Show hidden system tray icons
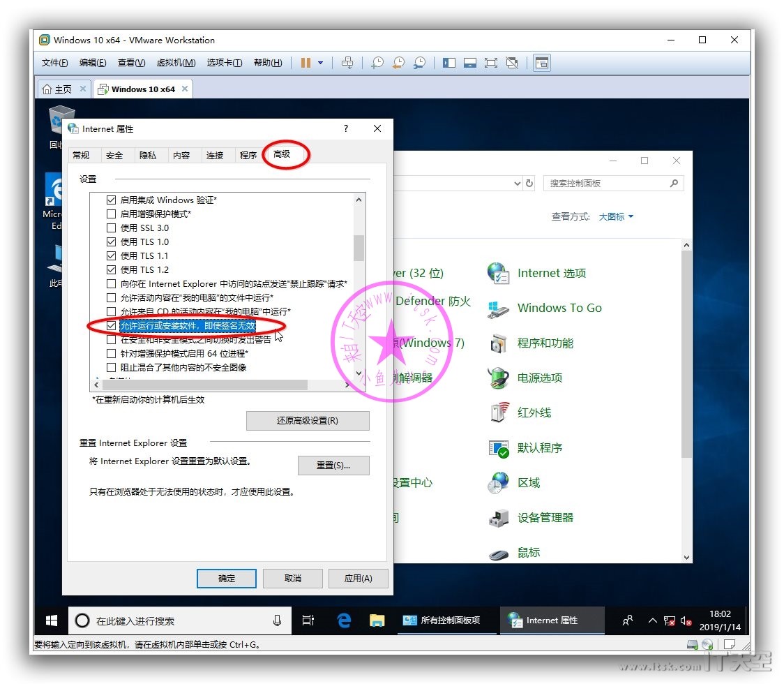Screen dimensions: 784x684 tap(652, 621)
